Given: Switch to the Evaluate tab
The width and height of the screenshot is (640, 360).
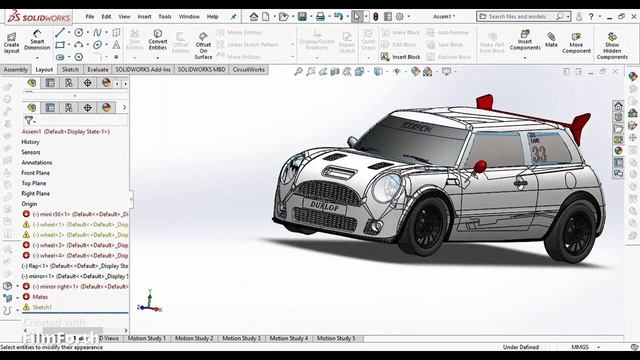Looking at the screenshot, I should point(98,70).
